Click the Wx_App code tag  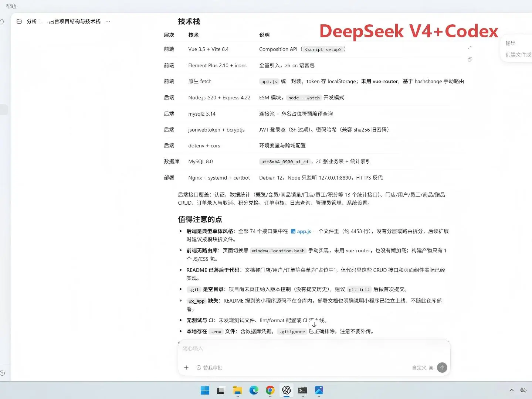(196, 301)
